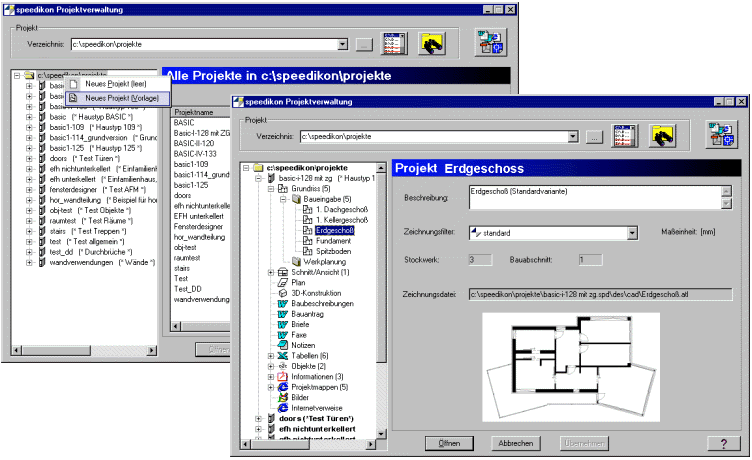Click the Informationen PDF icon
The height and width of the screenshot is (460, 752).
coord(282,377)
